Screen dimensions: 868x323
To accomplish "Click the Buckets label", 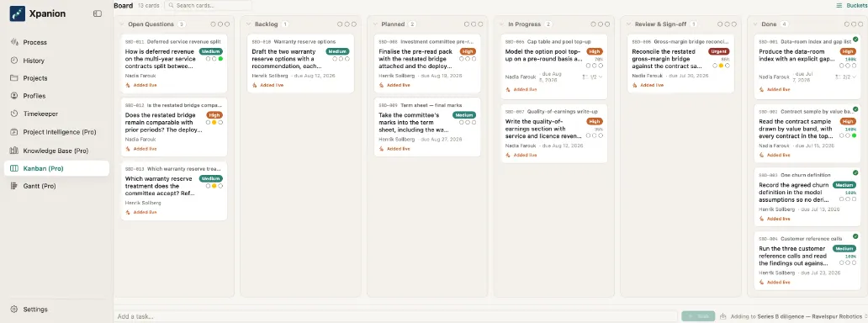I will pos(857,6).
